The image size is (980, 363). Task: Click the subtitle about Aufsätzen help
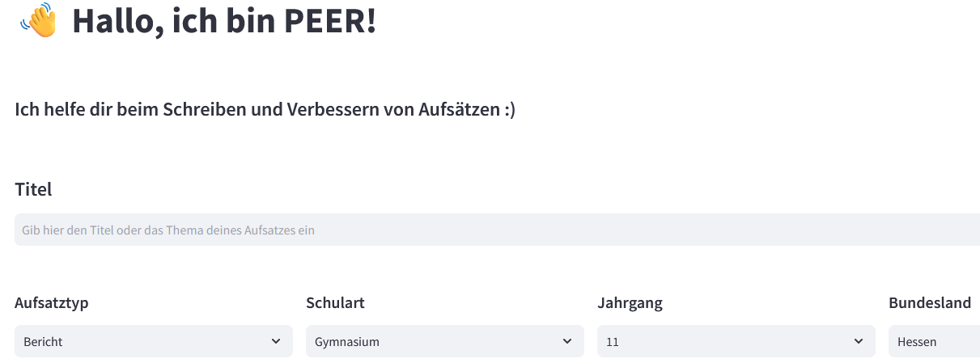click(x=265, y=108)
